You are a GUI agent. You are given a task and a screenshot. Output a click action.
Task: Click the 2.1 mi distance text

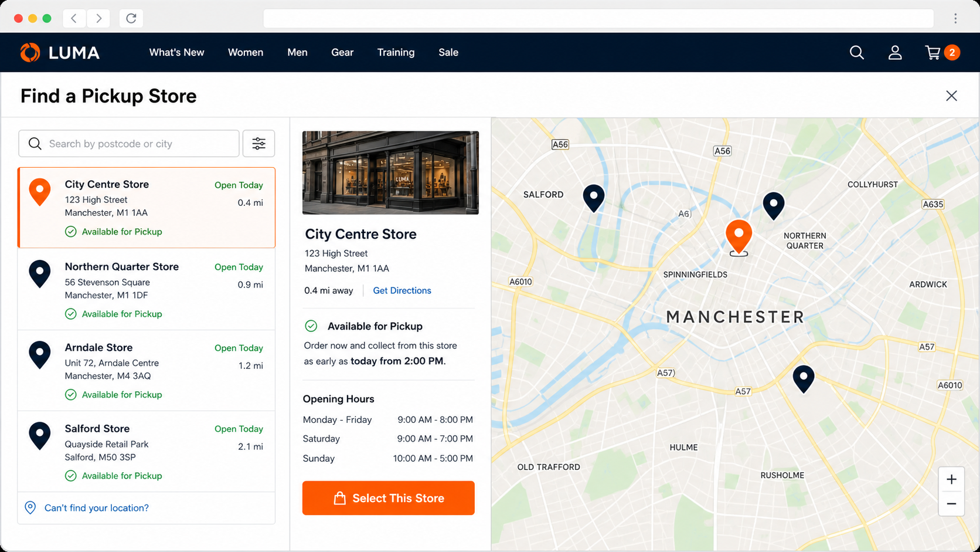coord(250,446)
